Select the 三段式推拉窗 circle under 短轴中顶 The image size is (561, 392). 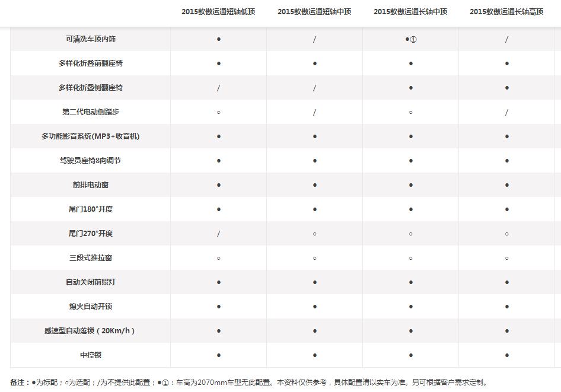pos(314,258)
